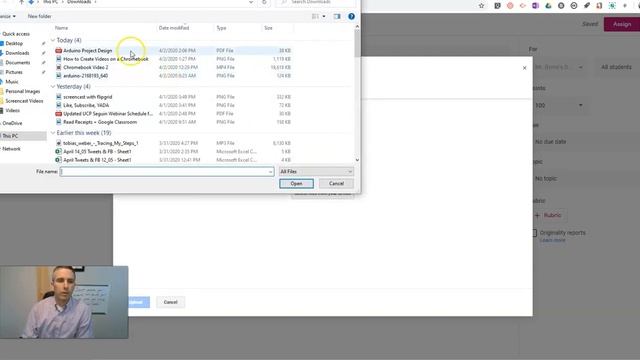Click PDF icon of Updated UCP Seguin
Image resolution: width=640 pixels, height=360 pixels.
point(58,113)
